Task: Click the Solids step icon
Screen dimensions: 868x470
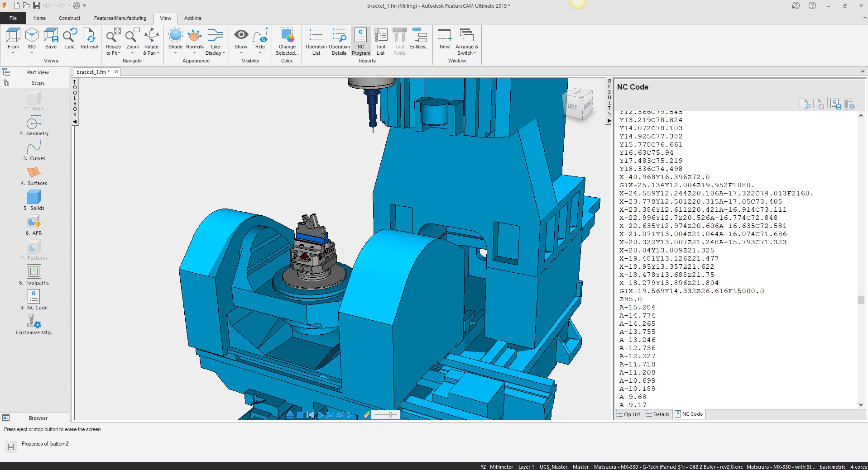Action: 34,196
